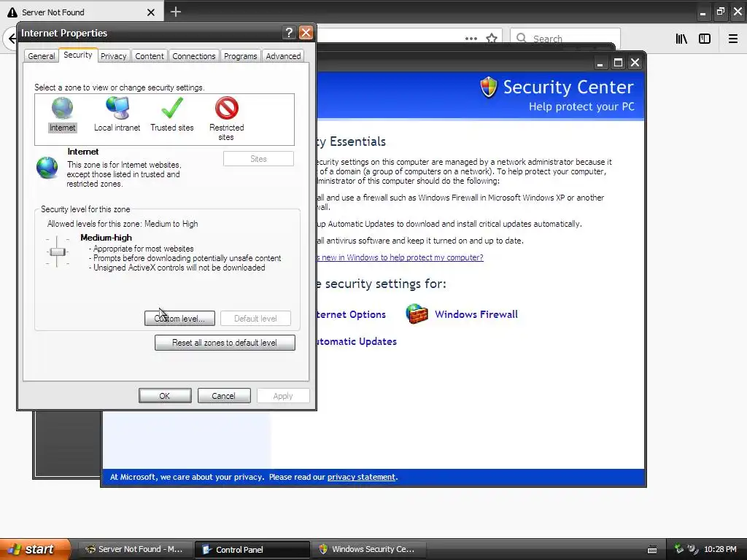
Task: Close the Server Not Found tab
Action: coord(151,12)
